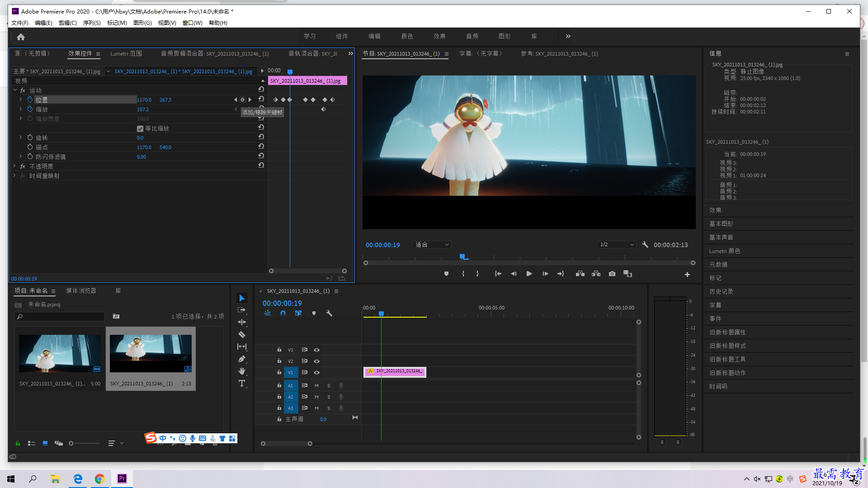Select the Slip tool

[x=242, y=347]
